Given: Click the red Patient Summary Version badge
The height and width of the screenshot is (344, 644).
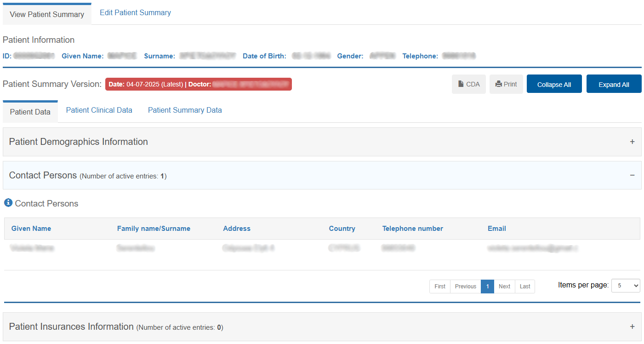Looking at the screenshot, I should (x=198, y=84).
